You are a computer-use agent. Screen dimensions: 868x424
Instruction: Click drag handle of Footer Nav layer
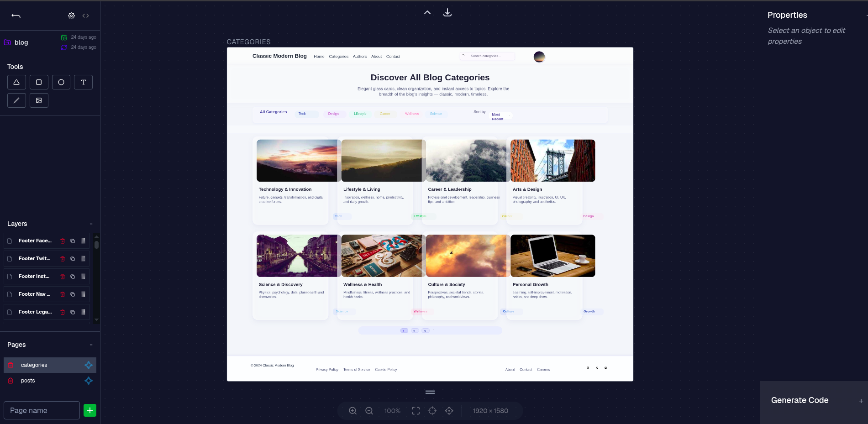[x=83, y=294]
